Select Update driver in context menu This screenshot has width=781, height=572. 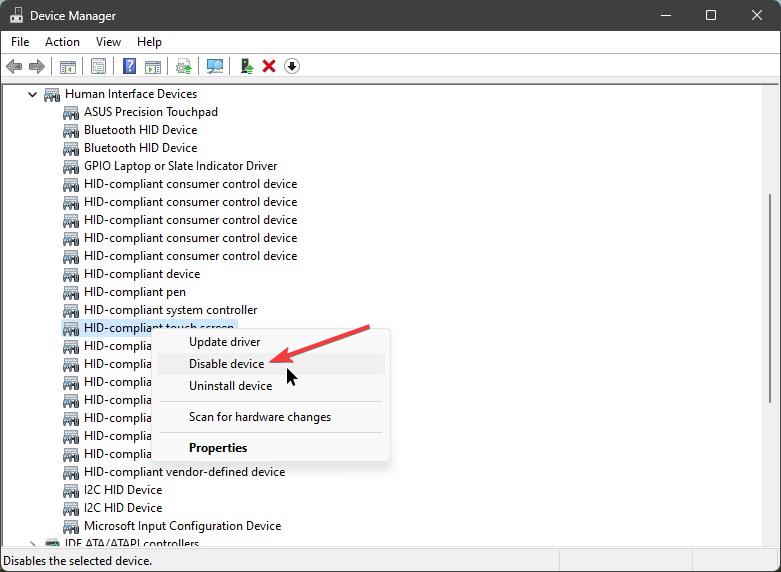tap(225, 342)
